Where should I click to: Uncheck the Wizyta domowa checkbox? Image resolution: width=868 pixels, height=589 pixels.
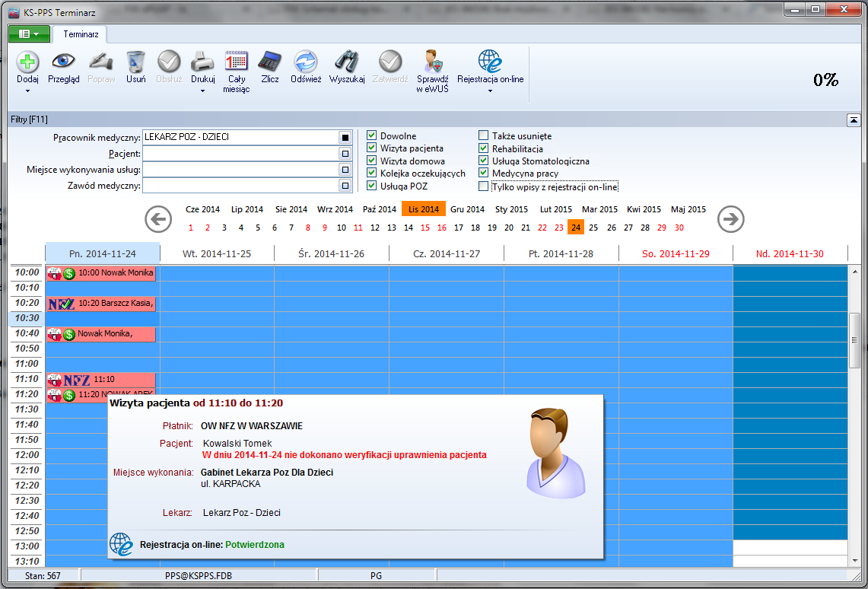tap(372, 161)
